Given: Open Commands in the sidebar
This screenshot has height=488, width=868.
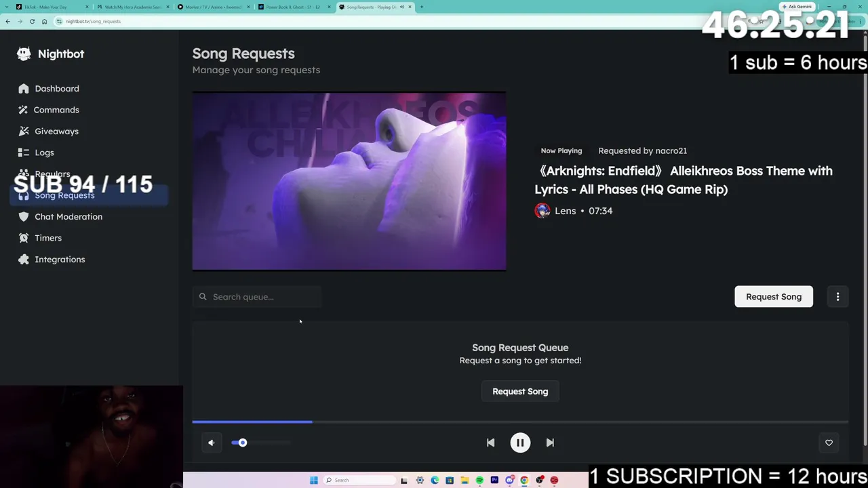Looking at the screenshot, I should coord(56,110).
